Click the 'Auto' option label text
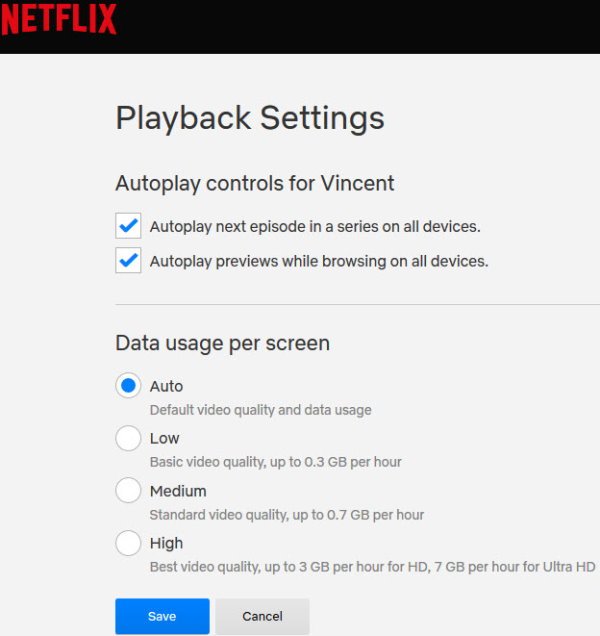Image resolution: width=600 pixels, height=636 pixels. click(166, 386)
